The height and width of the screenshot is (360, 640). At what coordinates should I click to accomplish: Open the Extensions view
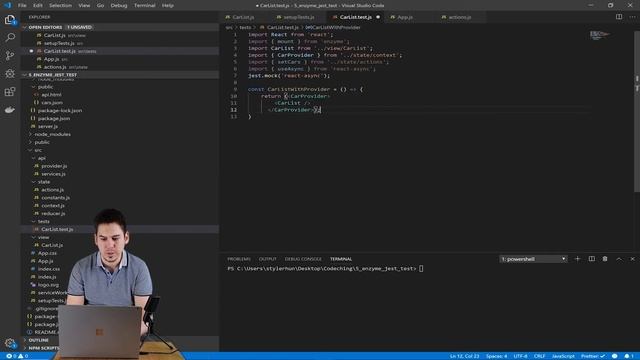coord(10,91)
